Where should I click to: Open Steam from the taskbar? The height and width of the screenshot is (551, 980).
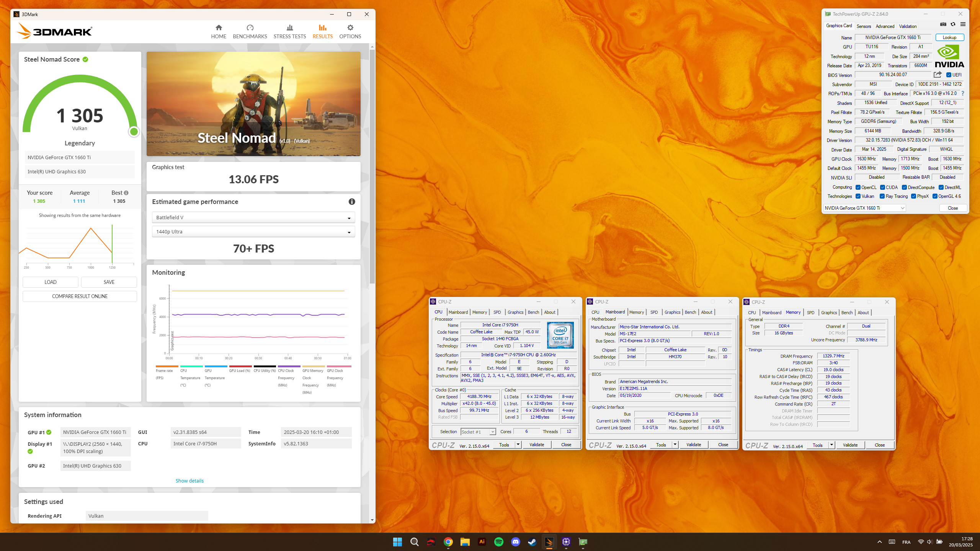(x=532, y=542)
